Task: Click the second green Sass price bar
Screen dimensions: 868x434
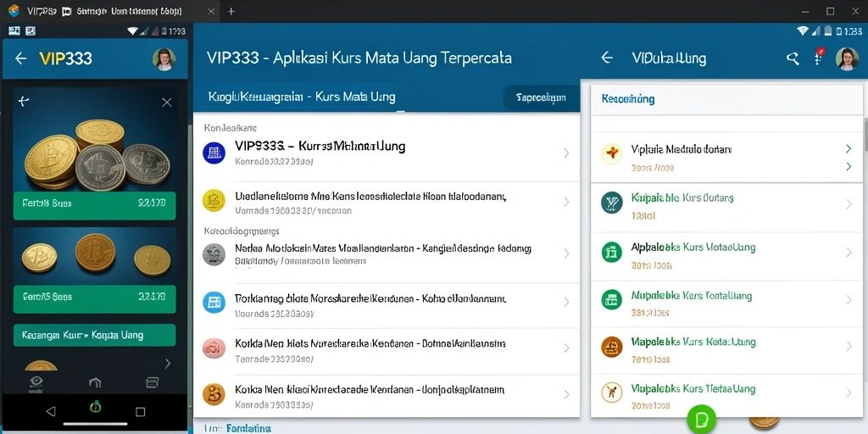Action: pos(95,299)
